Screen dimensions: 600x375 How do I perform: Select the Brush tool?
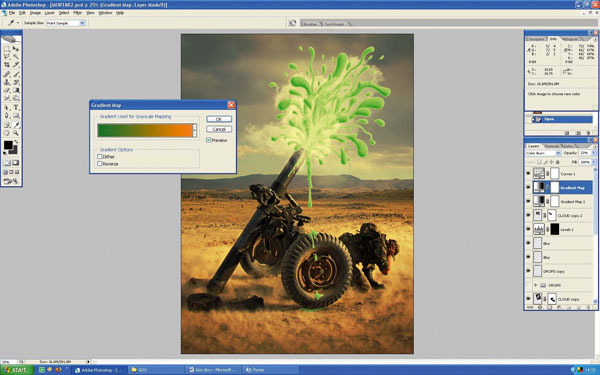pos(16,74)
